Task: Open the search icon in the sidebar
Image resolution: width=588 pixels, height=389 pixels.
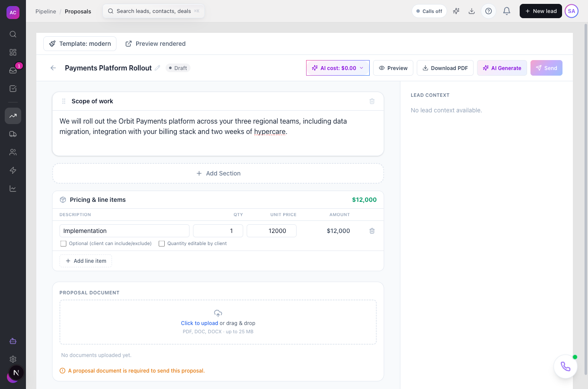Action: click(x=13, y=34)
